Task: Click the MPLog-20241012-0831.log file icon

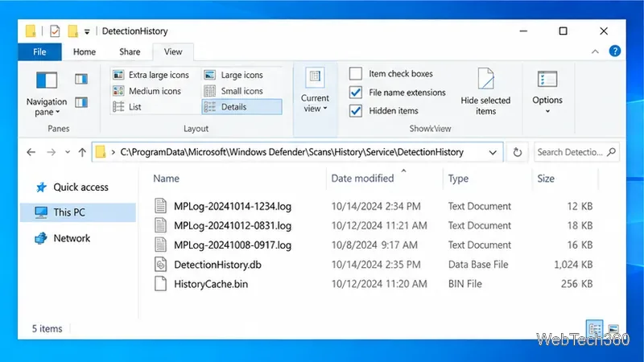Action: tap(160, 225)
